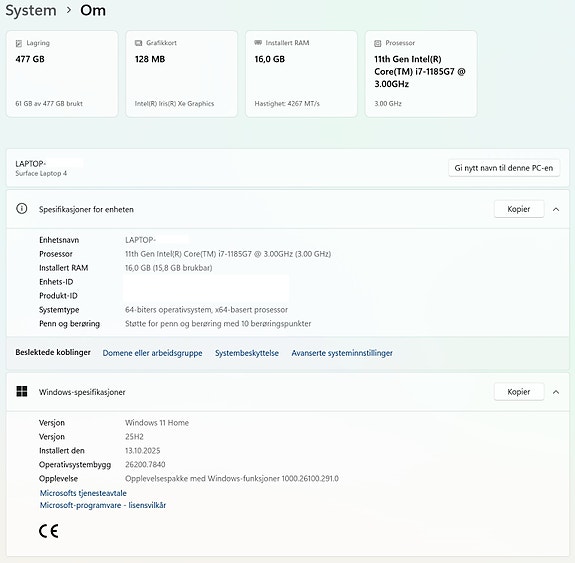The image size is (575, 563).
Task: Select the 477 GB Lagring card
Action: click(x=62, y=74)
